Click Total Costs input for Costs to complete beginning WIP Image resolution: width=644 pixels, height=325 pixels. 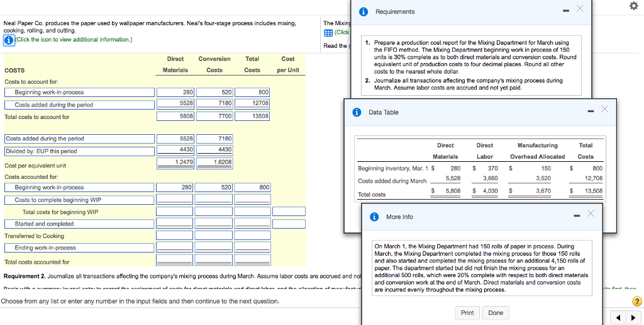pyautogui.click(x=252, y=199)
